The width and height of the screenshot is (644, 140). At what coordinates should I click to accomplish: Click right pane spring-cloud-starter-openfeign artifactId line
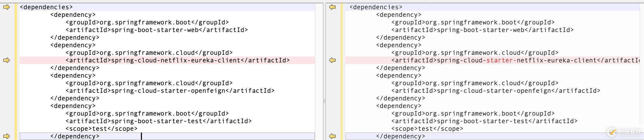(x=496, y=91)
